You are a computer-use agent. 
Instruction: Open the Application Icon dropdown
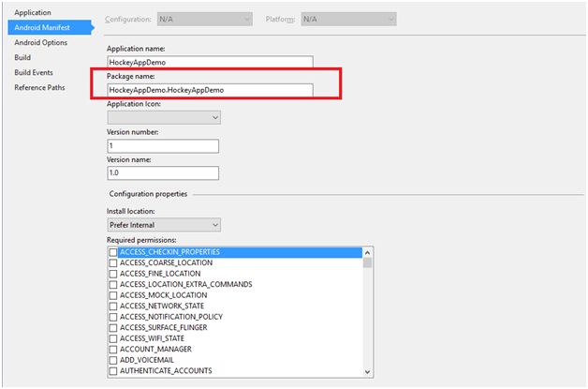coord(164,117)
